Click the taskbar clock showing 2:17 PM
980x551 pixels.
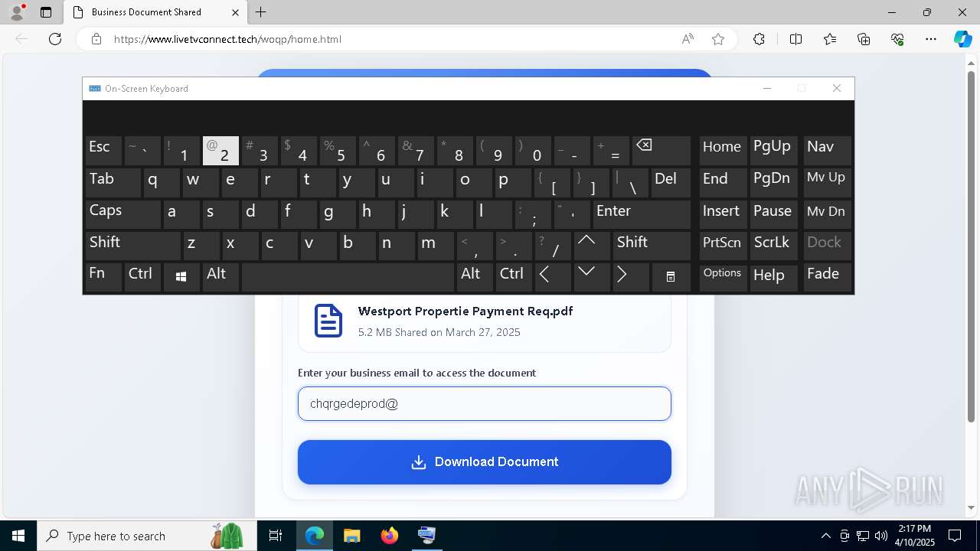(x=915, y=536)
